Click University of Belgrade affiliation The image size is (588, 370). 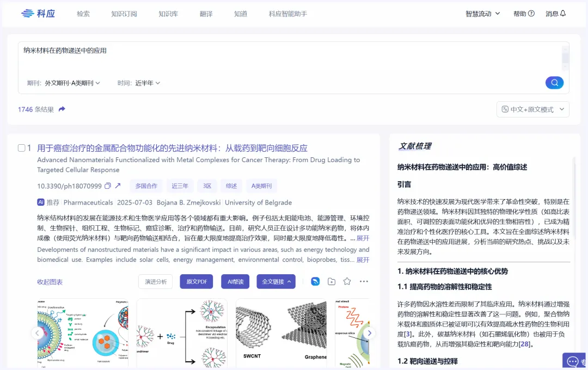[259, 202]
